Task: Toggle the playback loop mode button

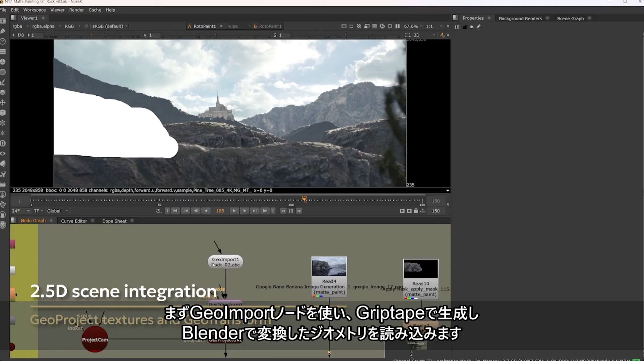Action: [x=158, y=211]
